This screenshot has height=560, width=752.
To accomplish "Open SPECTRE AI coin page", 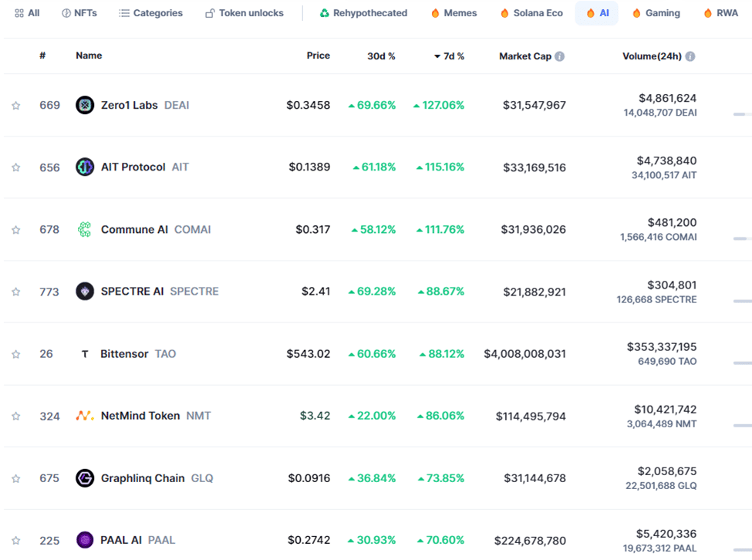I will (133, 291).
